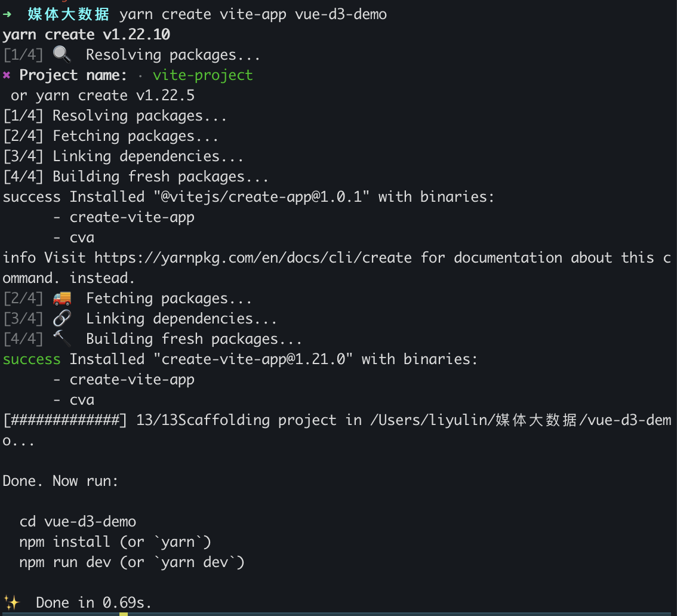This screenshot has width=677, height=616.
Task: Click the "cd vue-d3-demo" command line
Action: [x=78, y=522]
